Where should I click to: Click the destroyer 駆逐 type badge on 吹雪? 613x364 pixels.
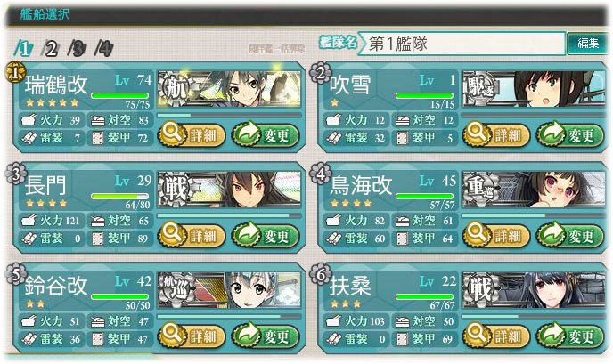[479, 89]
